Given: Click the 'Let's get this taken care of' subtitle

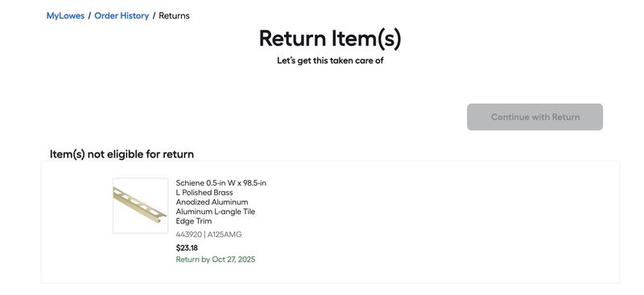Looking at the screenshot, I should [330, 61].
